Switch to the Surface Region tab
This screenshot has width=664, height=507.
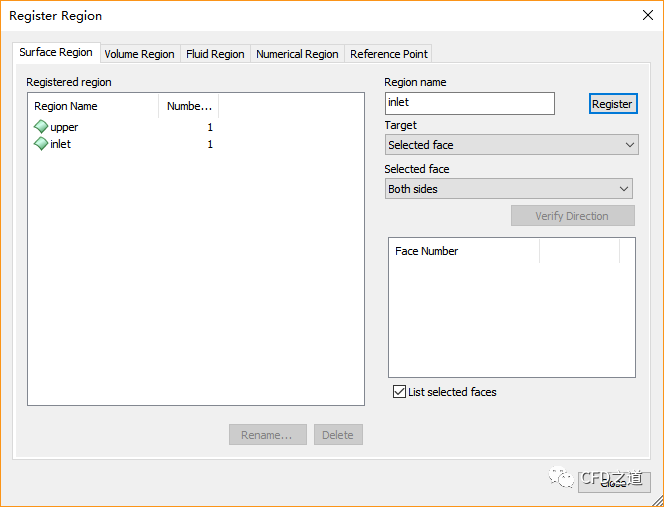56,53
